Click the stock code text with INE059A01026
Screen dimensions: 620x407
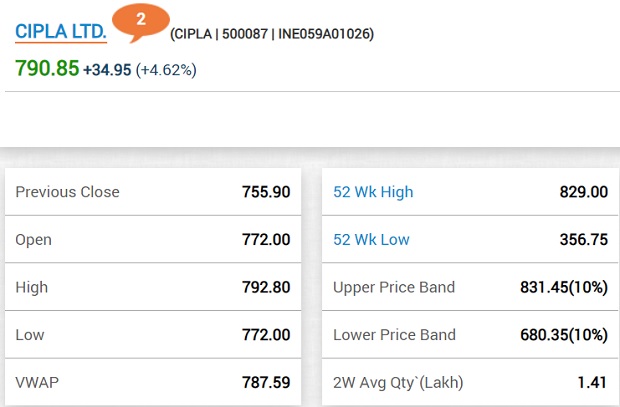pyautogui.click(x=272, y=34)
